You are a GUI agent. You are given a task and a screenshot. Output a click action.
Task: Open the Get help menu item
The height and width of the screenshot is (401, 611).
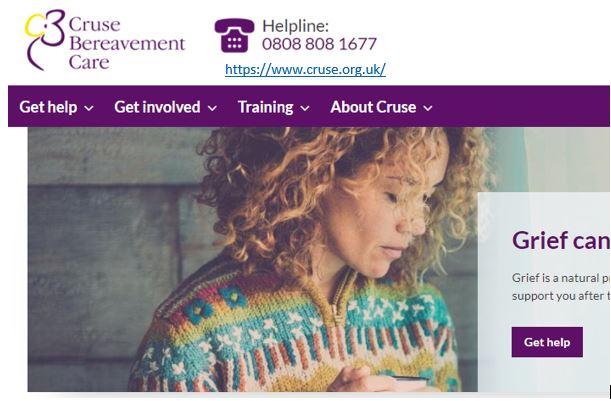[48, 107]
